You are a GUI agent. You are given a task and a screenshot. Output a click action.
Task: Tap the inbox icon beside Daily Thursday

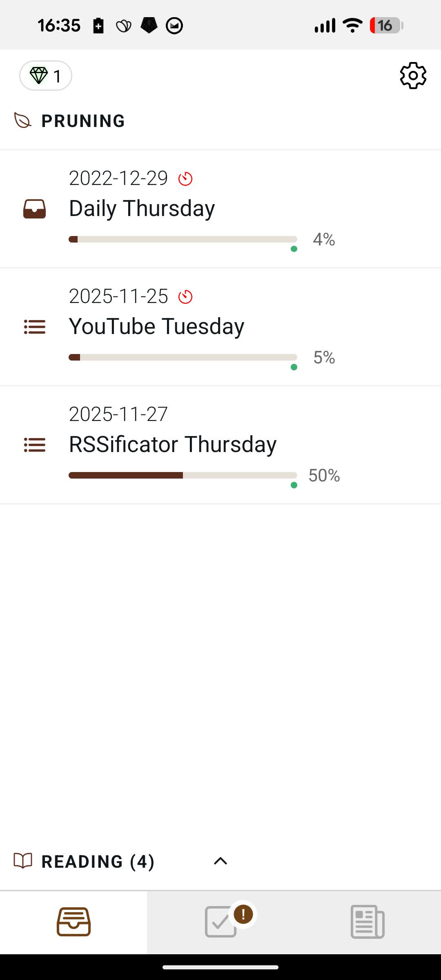pyautogui.click(x=34, y=209)
